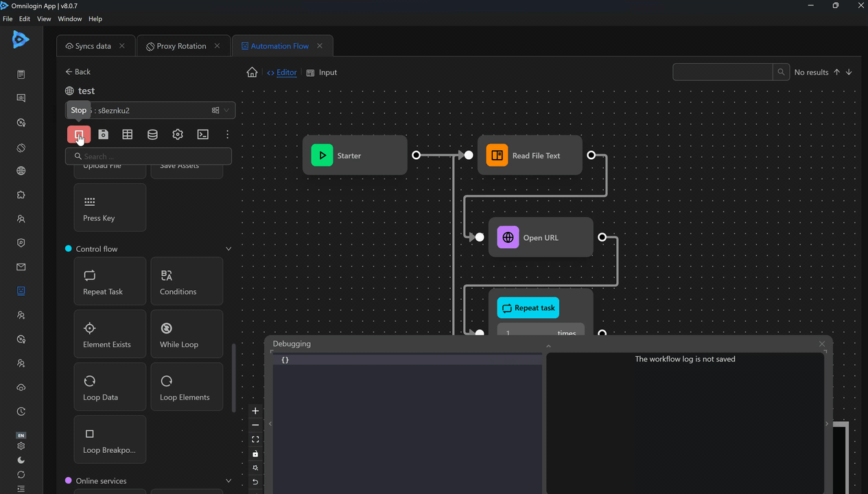Click the red Stop workflow button
The image size is (868, 494).
pos(79,134)
